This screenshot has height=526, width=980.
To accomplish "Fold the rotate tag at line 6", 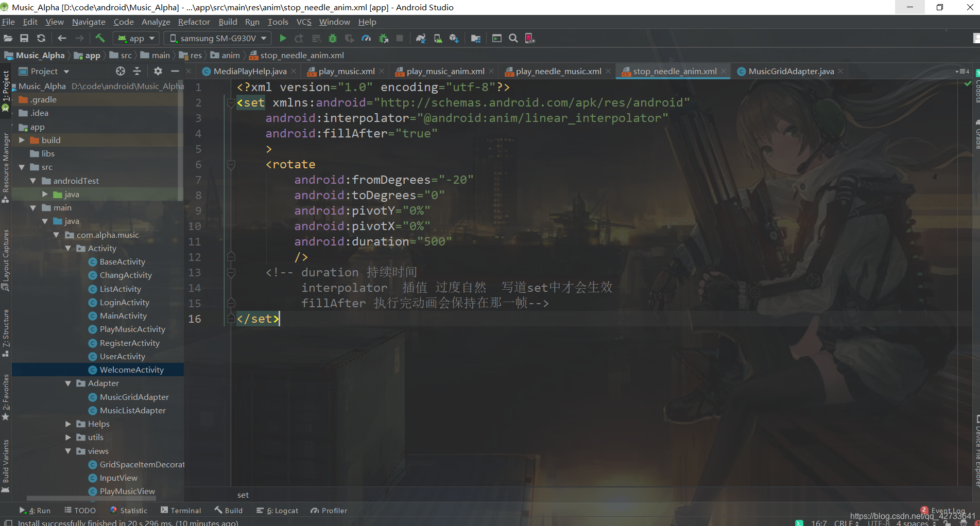I will [231, 165].
